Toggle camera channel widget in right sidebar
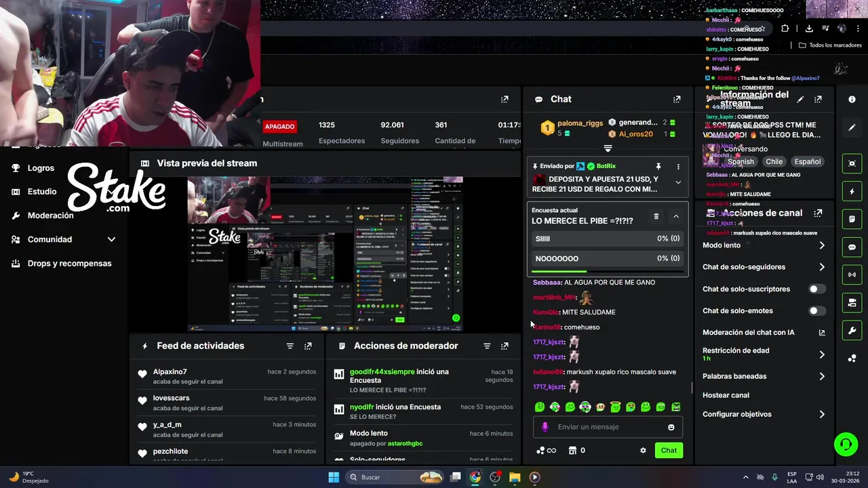Image resolution: width=868 pixels, height=488 pixels. (852, 302)
